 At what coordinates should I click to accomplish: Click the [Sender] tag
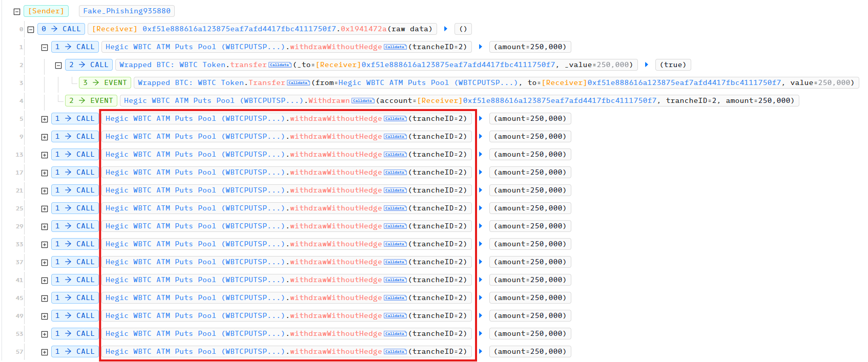click(46, 11)
